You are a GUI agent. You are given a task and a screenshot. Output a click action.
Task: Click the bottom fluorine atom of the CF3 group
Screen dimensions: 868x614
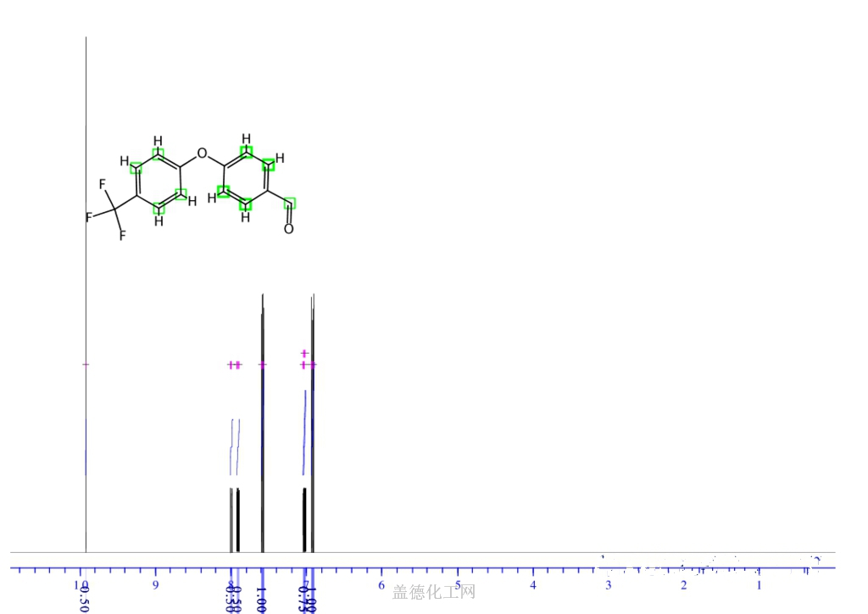122,236
